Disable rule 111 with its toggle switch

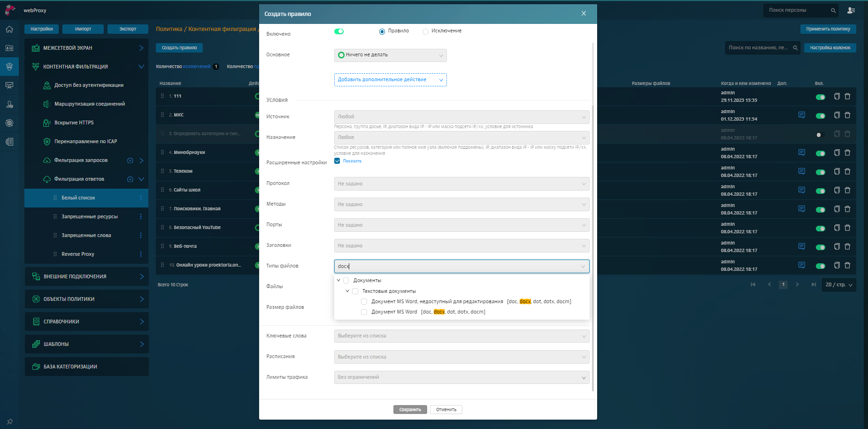pos(821,97)
